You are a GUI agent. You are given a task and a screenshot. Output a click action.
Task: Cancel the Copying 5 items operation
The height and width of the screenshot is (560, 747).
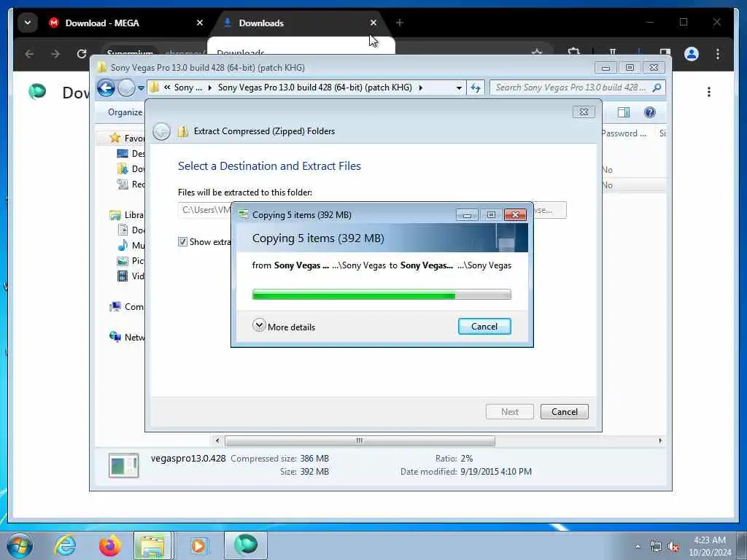484,327
